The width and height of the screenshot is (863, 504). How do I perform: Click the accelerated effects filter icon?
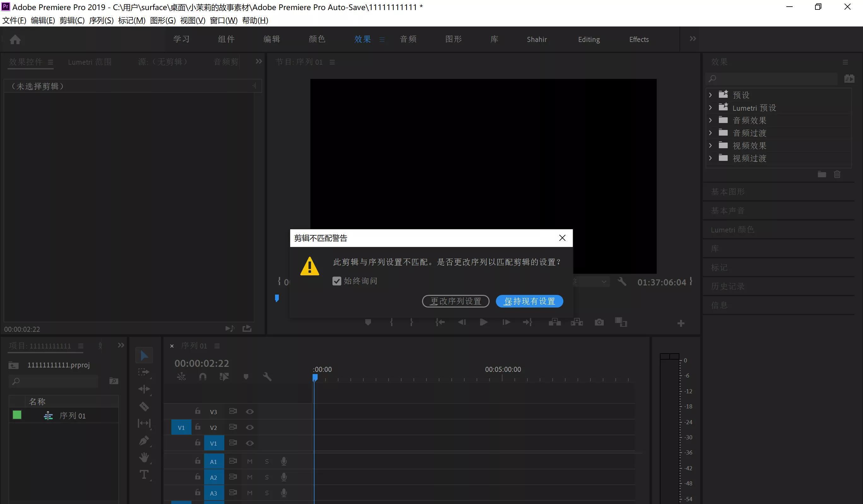[849, 79]
